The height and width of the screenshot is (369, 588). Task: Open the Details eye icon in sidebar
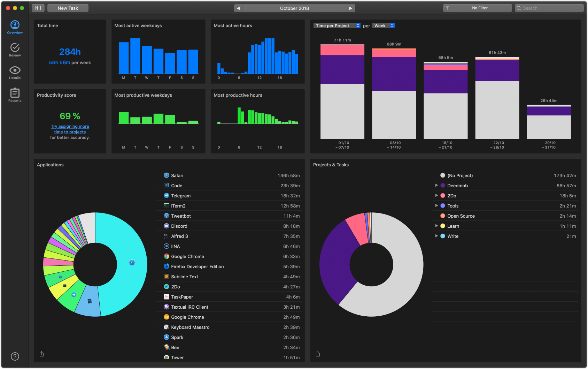click(15, 70)
